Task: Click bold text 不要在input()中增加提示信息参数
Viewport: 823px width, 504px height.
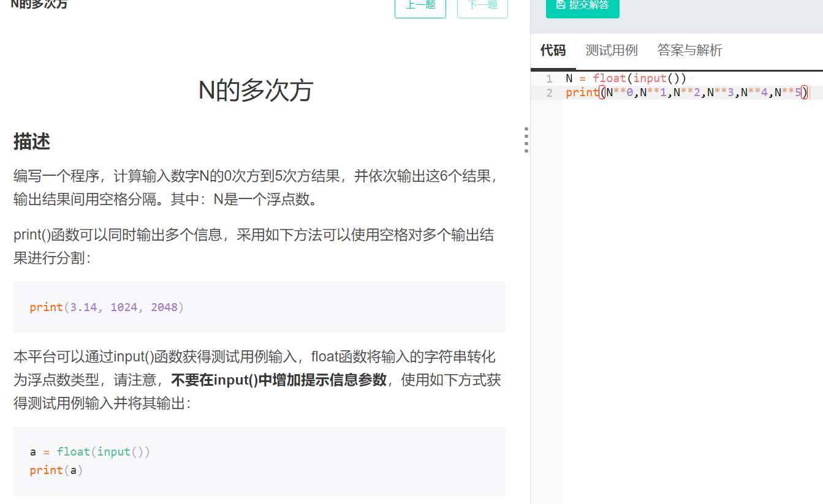Action: [279, 380]
